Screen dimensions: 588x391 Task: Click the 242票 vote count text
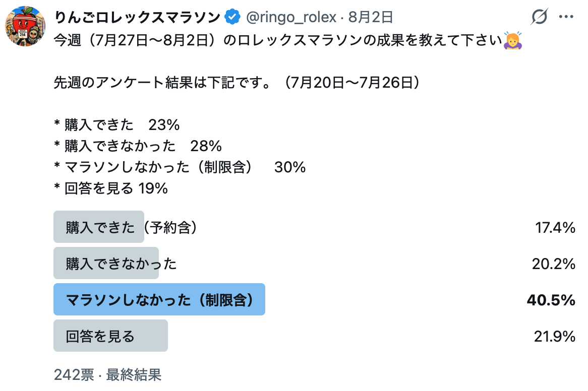74,374
